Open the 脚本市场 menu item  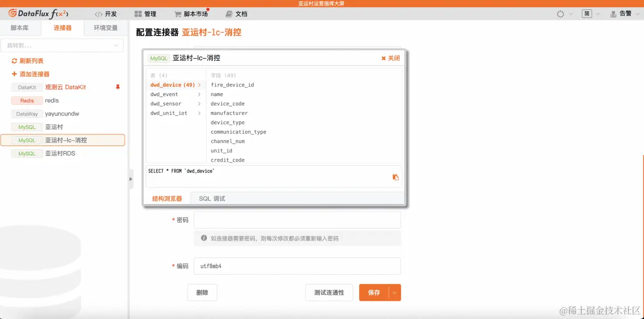pyautogui.click(x=191, y=14)
